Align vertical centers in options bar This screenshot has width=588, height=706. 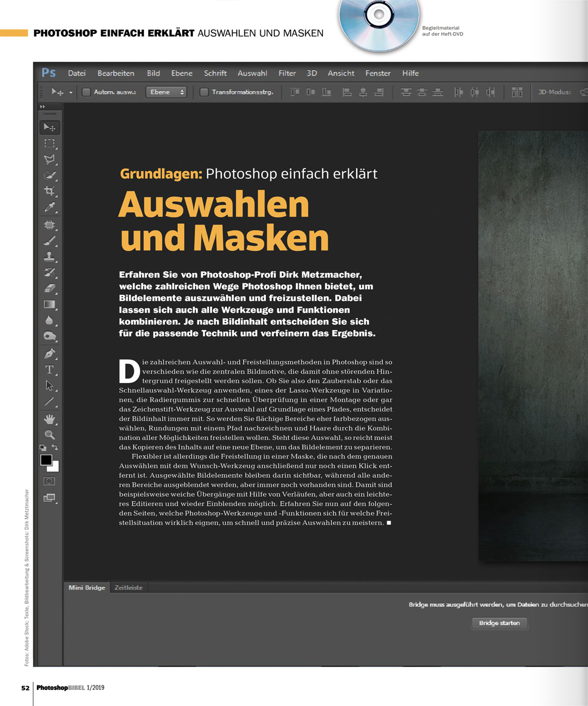(311, 92)
